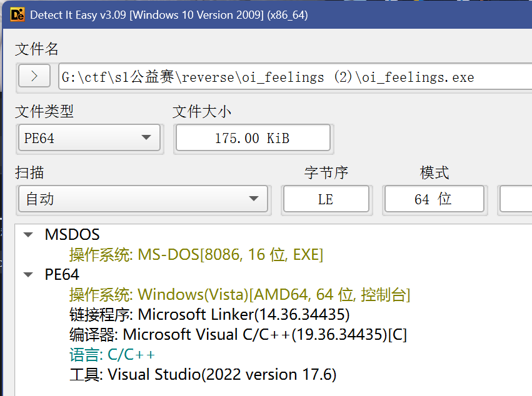Click the LE endianness box

click(326, 199)
